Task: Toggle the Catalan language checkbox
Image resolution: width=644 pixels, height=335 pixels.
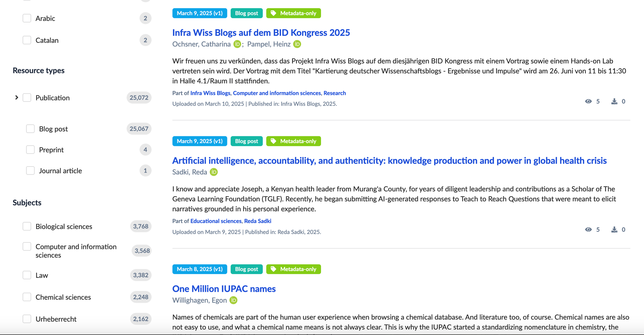Action: coord(27,40)
